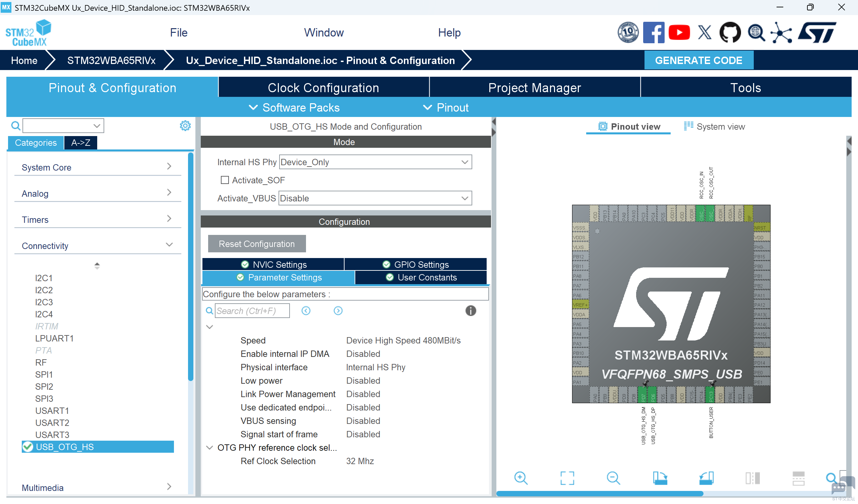Select USART1 in the Connectivity list
The height and width of the screenshot is (504, 858).
click(x=52, y=411)
